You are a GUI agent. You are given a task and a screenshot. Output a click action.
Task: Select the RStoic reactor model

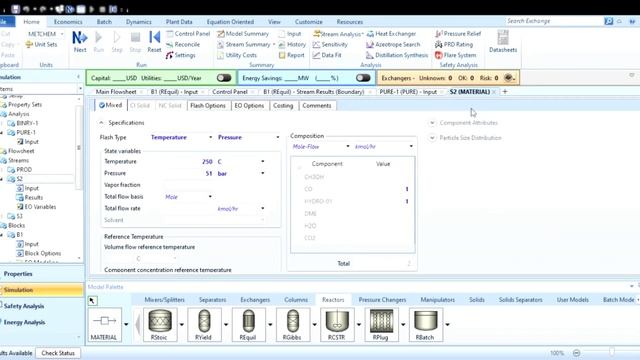tap(160, 324)
